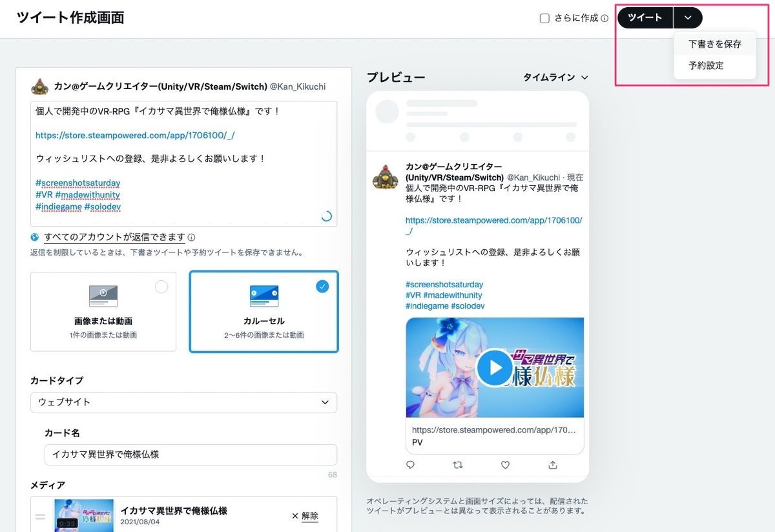The height and width of the screenshot is (532, 775).
Task: Click the share icon in the preview tweet
Action: (553, 465)
